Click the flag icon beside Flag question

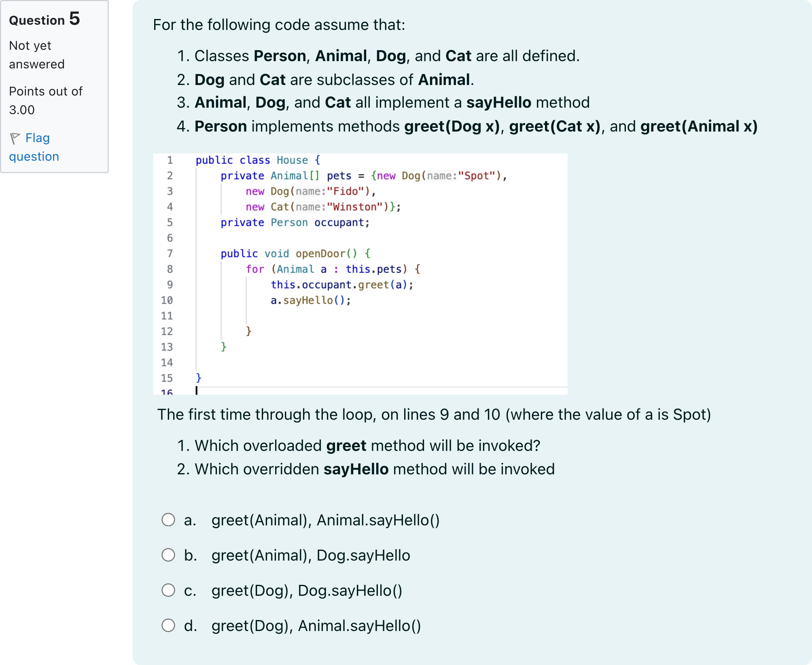pyautogui.click(x=15, y=138)
